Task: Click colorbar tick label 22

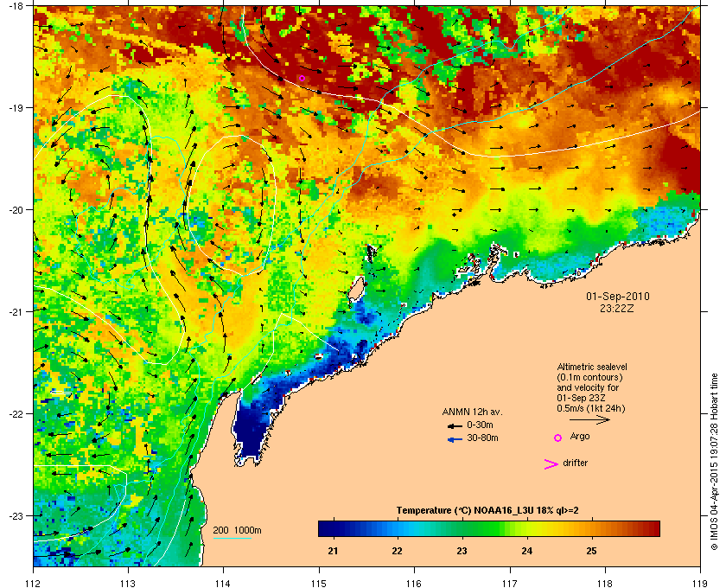Action: (397, 552)
